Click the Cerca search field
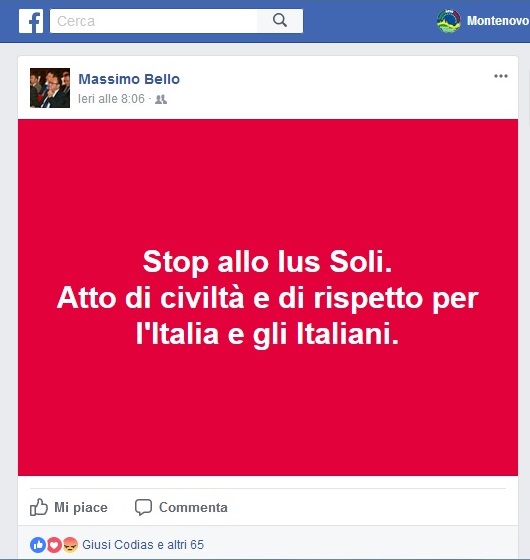 coord(154,21)
